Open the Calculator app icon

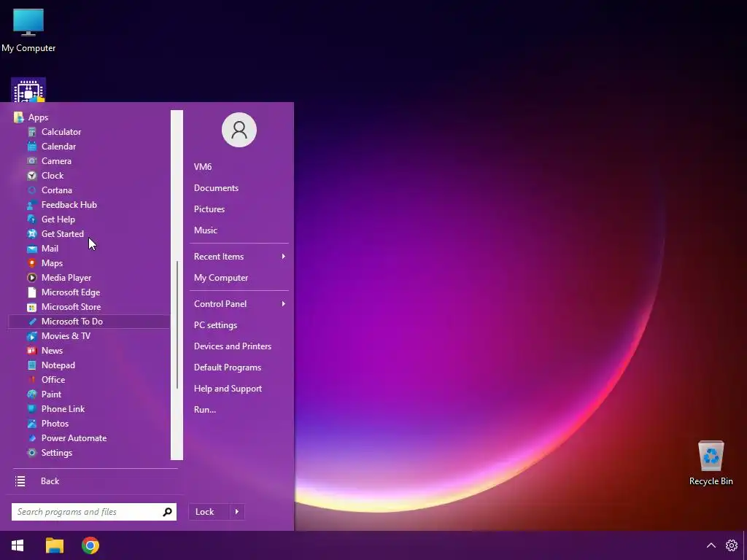pos(32,132)
